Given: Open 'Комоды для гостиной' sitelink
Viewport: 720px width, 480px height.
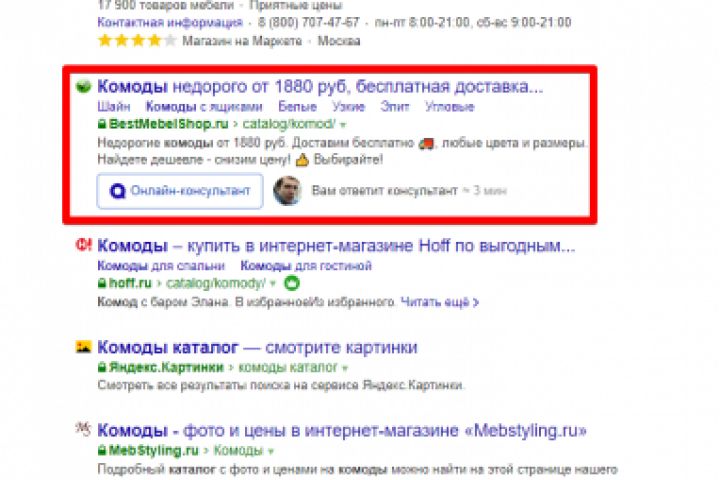Looking at the screenshot, I should point(306,266).
